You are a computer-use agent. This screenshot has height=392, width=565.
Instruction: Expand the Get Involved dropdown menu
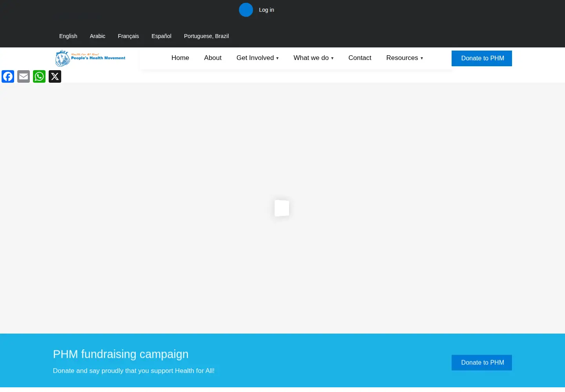click(257, 58)
